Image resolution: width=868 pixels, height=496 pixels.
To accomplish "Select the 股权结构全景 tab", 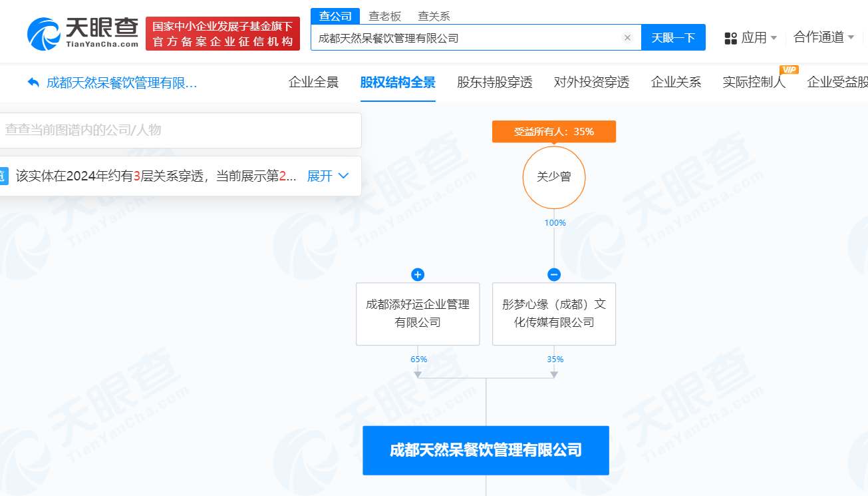I will click(398, 83).
